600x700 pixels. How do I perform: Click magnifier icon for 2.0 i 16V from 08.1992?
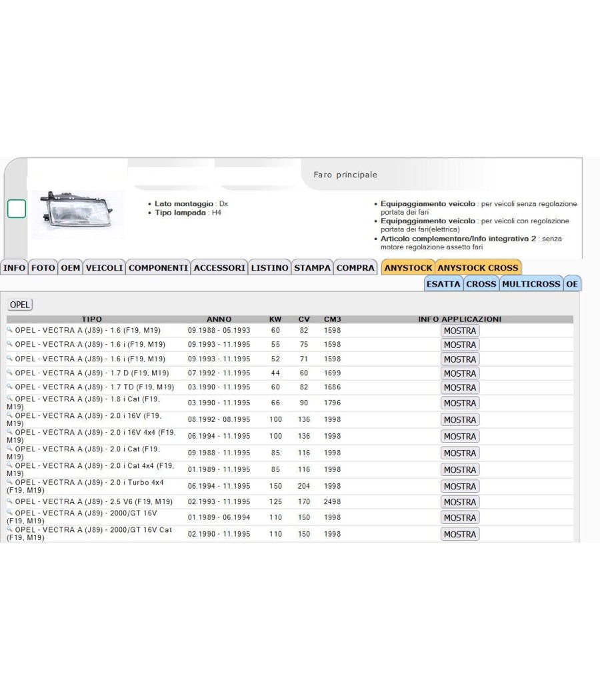[10, 415]
